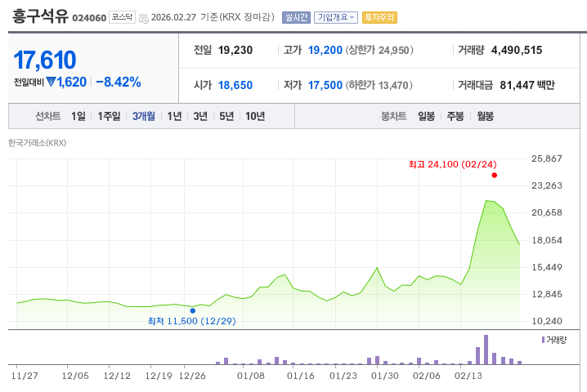Click the 거래량 value 4,490,515
The image size is (587, 392).
tap(517, 50)
